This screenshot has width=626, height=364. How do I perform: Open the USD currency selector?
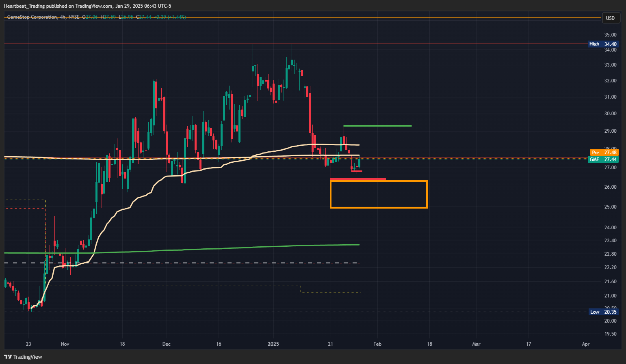(610, 18)
